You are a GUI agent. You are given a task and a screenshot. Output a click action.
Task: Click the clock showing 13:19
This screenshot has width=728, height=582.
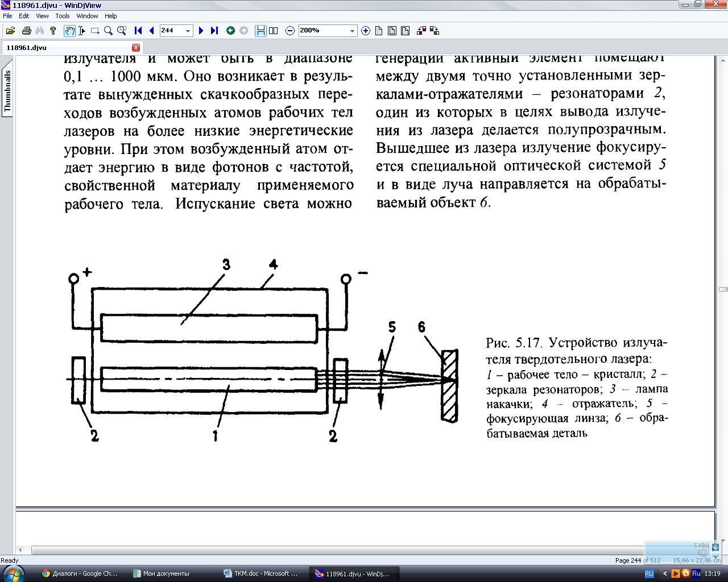(712, 573)
